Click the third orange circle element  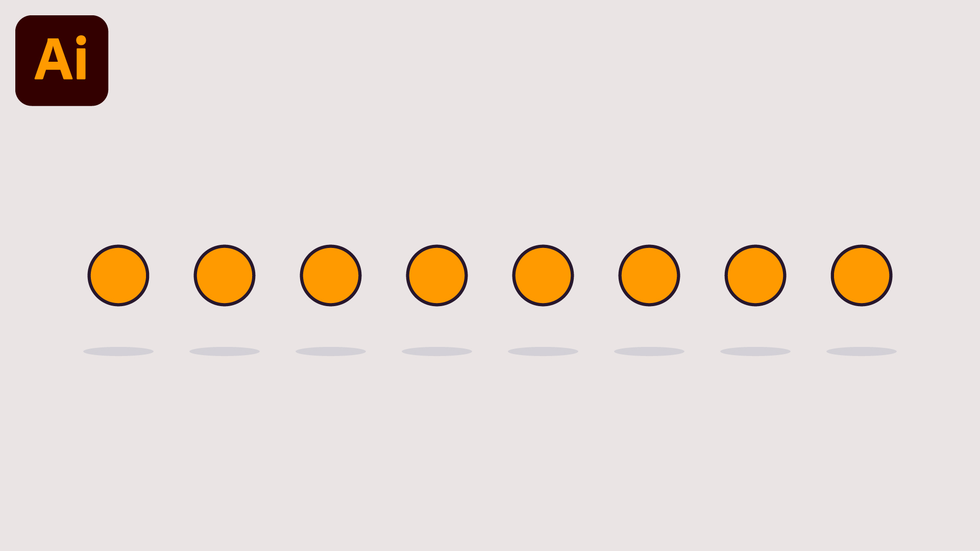click(x=330, y=275)
